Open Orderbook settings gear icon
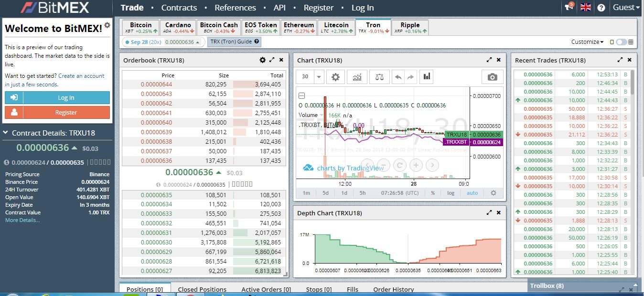The height and width of the screenshot is (296, 644). point(262,60)
